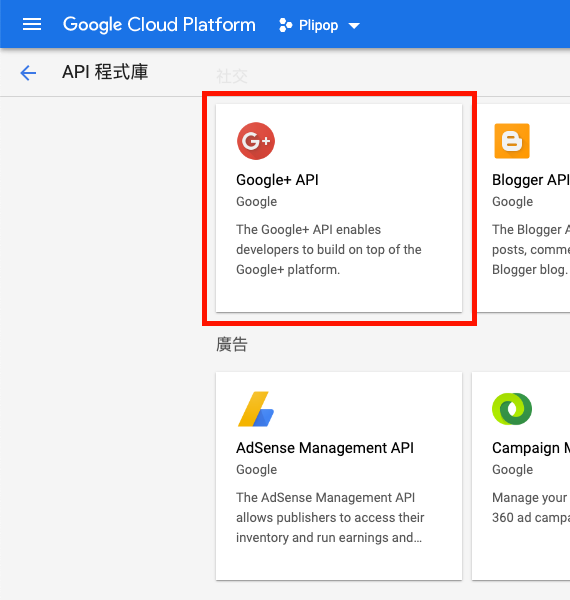Viewport: 570px width, 600px height.
Task: Open the hamburger navigation menu
Action: click(32, 24)
